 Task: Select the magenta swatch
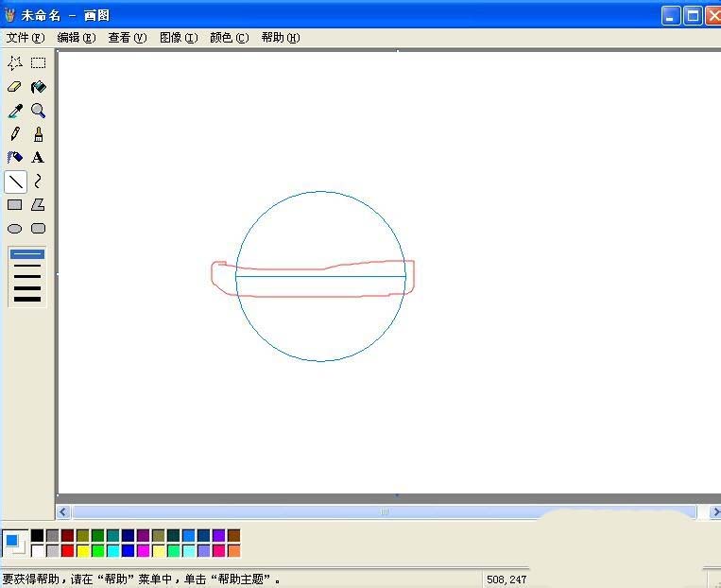[143, 551]
